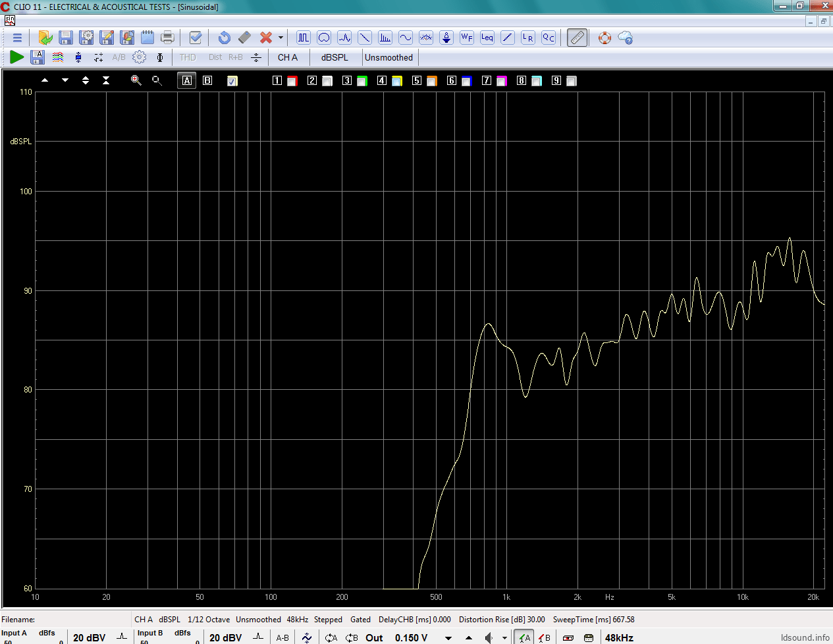Click the blue vertical double-arrow icon
The image size is (833, 644).
pyautogui.click(x=78, y=57)
